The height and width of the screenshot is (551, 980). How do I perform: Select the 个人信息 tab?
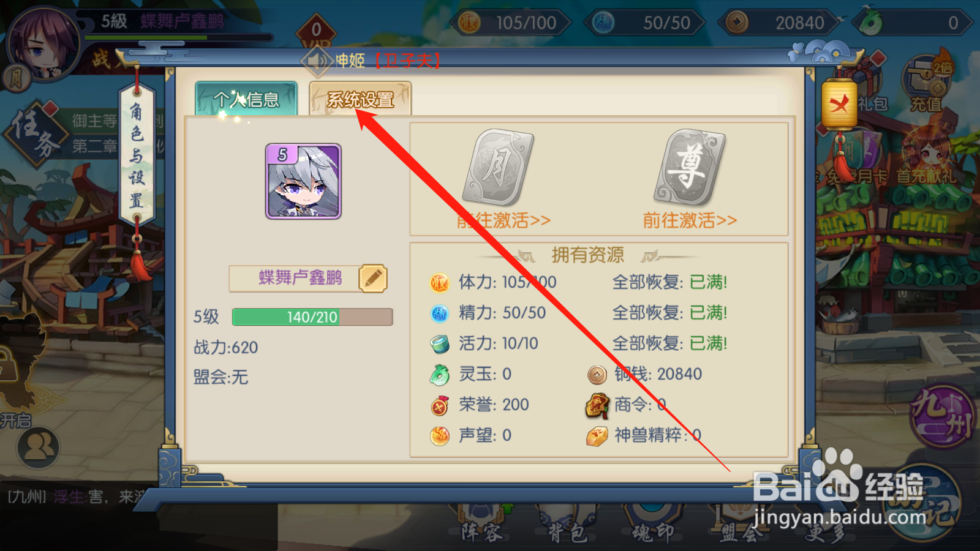[x=246, y=99]
